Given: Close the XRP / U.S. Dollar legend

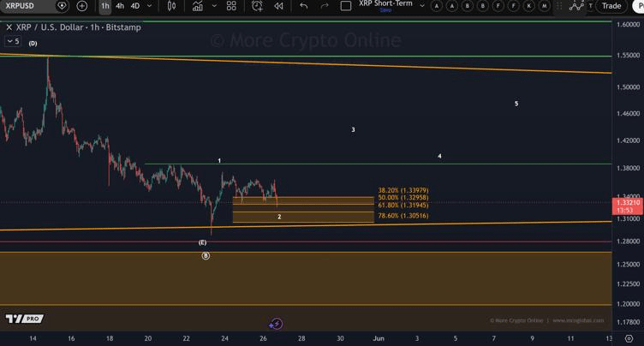Looking at the screenshot, I should 9,27.
